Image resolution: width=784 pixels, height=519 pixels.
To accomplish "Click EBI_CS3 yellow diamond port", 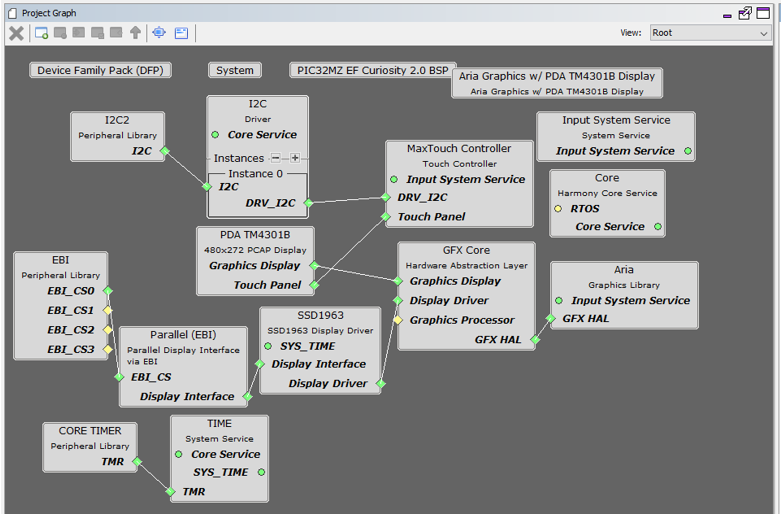I will click(108, 350).
